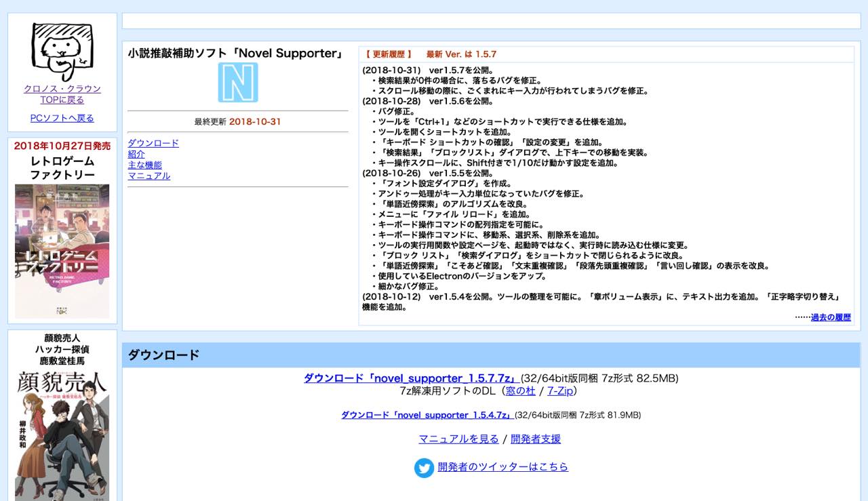Open the 主な機能 link

144,165
